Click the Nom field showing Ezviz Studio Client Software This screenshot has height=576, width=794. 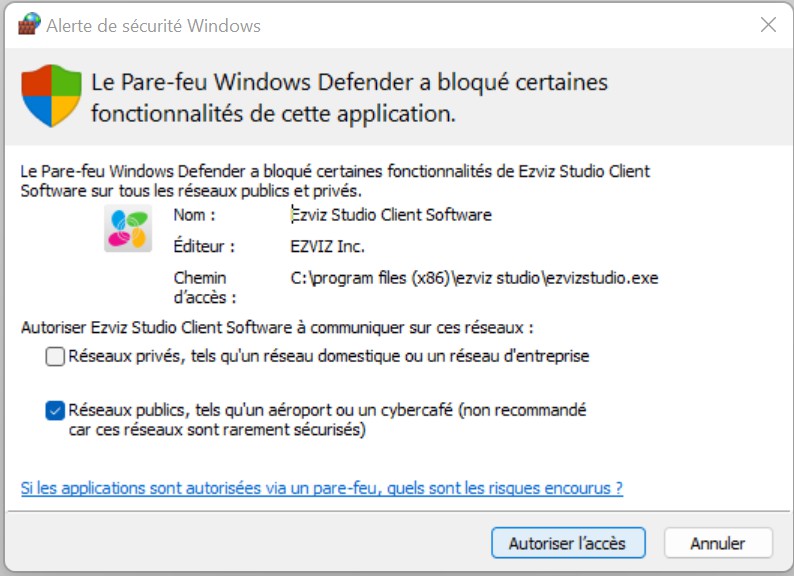click(x=391, y=215)
